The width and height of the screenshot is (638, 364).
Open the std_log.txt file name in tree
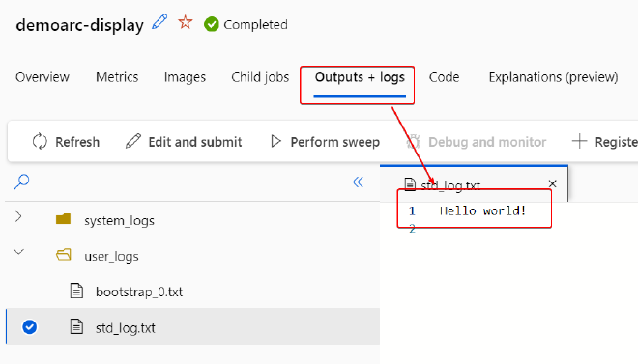[126, 327]
